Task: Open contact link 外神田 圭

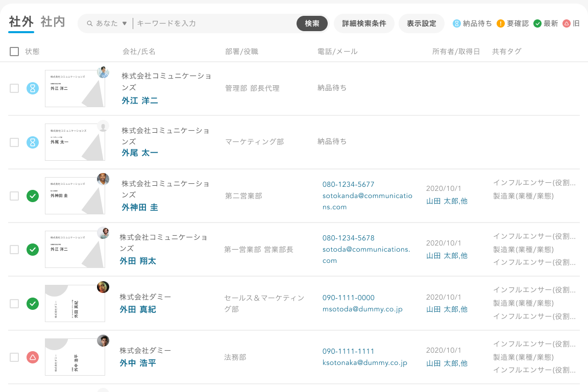Action: tap(139, 207)
